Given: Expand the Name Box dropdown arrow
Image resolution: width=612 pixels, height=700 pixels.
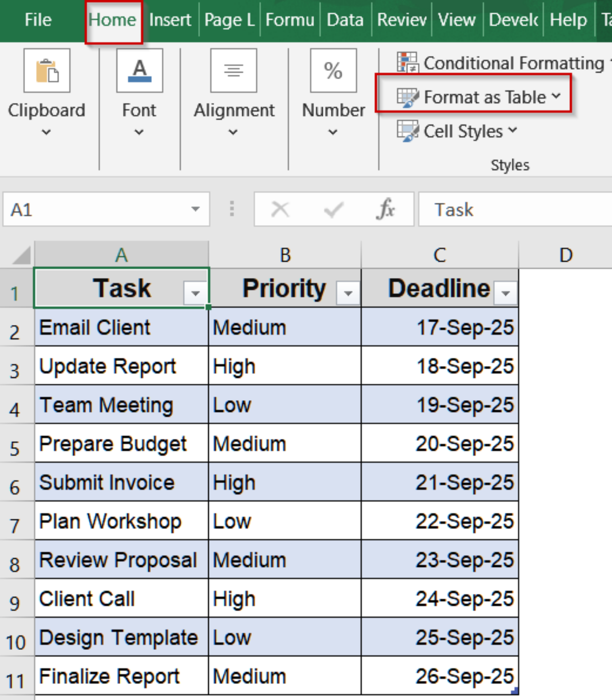Looking at the screenshot, I should tap(195, 210).
